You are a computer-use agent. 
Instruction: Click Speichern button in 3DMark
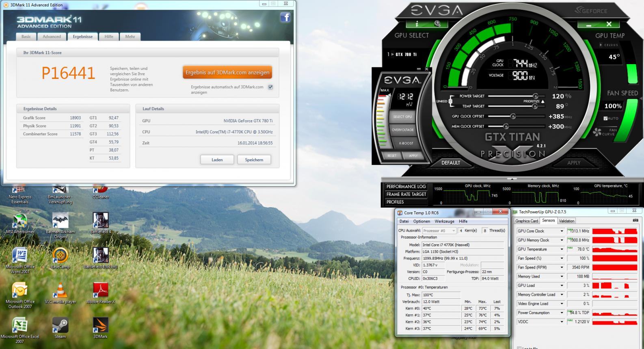point(254,160)
